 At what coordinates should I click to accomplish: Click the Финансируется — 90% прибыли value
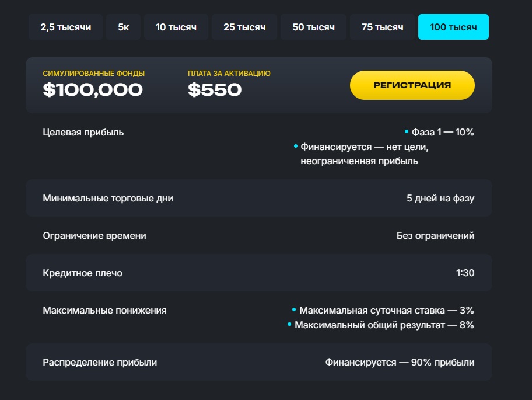pyautogui.click(x=400, y=363)
